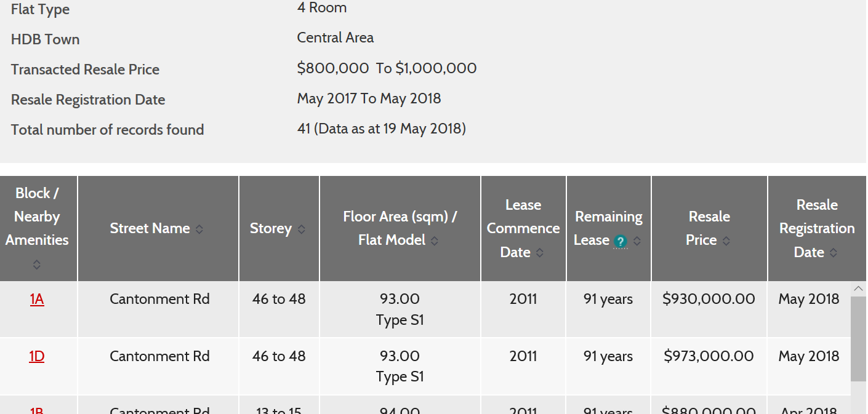Click the table scrollbar up arrow
This screenshot has height=414, width=868.
(859, 288)
